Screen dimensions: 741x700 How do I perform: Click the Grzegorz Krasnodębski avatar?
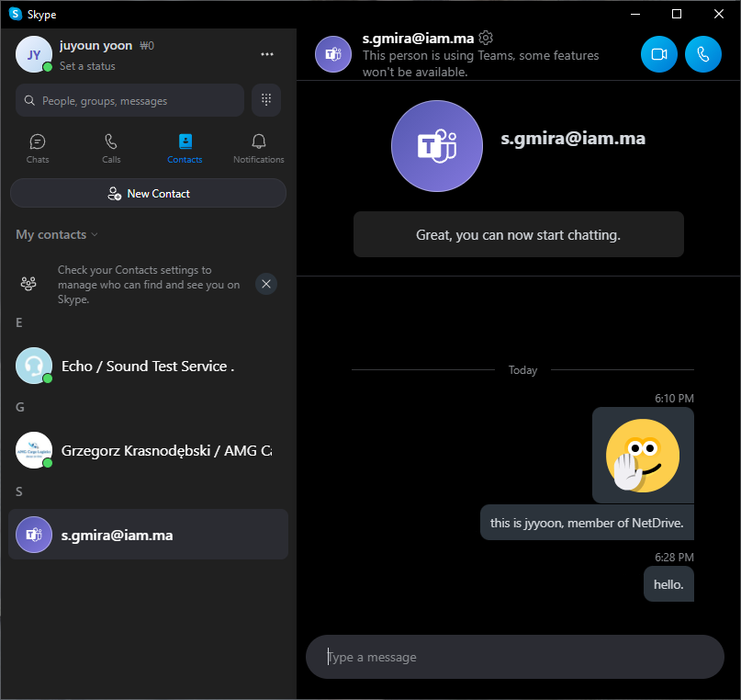(34, 450)
